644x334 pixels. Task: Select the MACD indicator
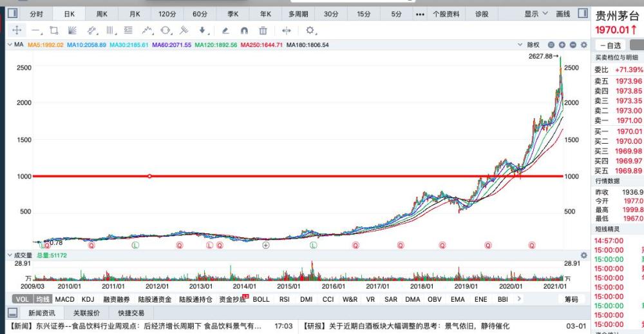click(x=64, y=299)
